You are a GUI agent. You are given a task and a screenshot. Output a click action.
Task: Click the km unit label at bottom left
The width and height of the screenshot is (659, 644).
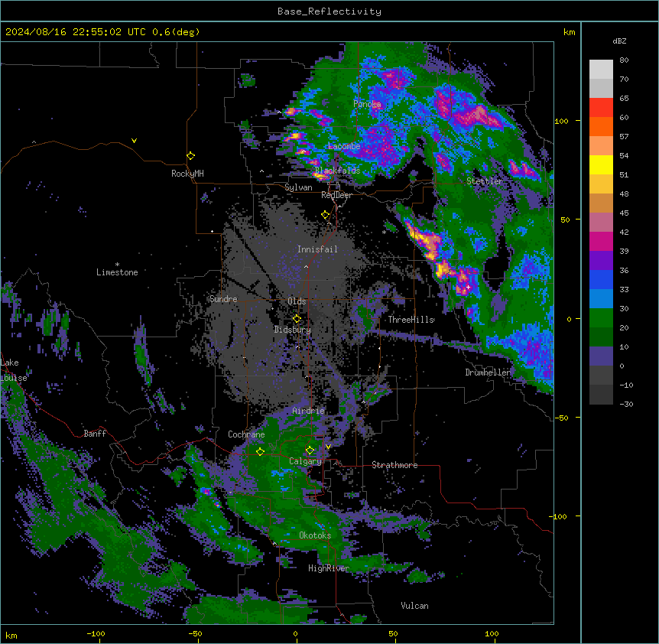pos(11,635)
